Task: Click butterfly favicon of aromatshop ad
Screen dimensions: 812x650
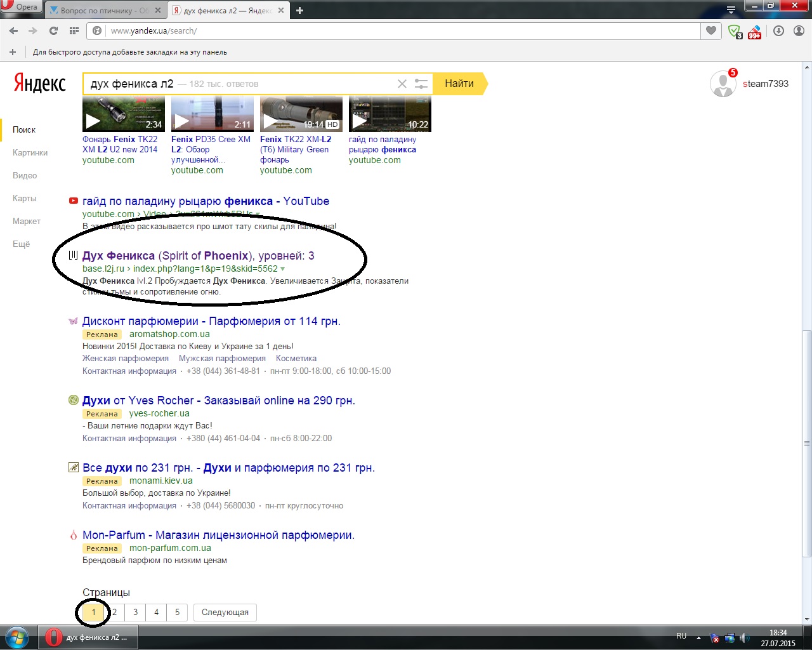Action: (x=74, y=321)
